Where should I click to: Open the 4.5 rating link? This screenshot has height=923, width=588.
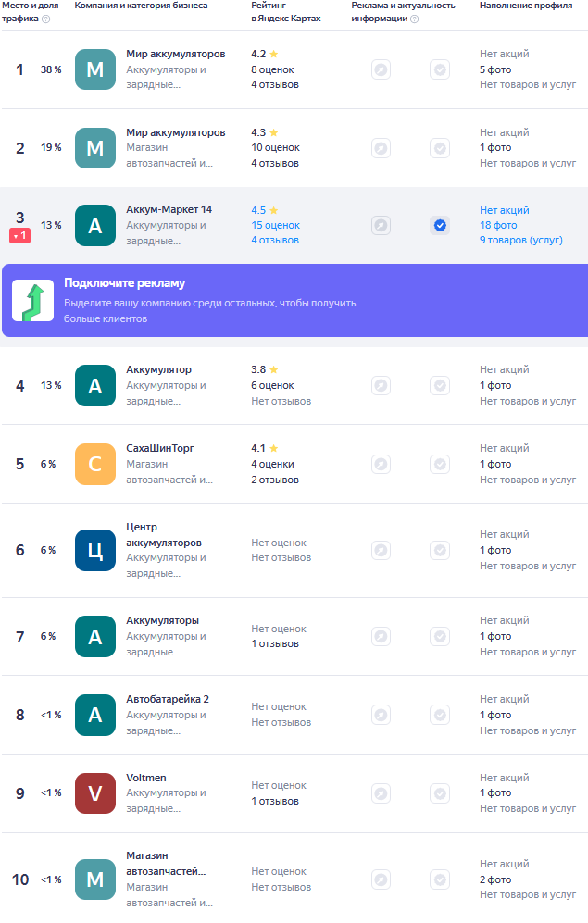point(264,210)
